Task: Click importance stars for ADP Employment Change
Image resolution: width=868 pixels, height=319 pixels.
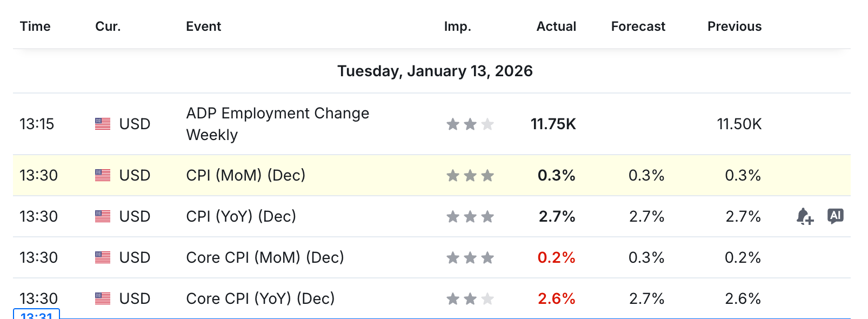Action: pyautogui.click(x=470, y=124)
